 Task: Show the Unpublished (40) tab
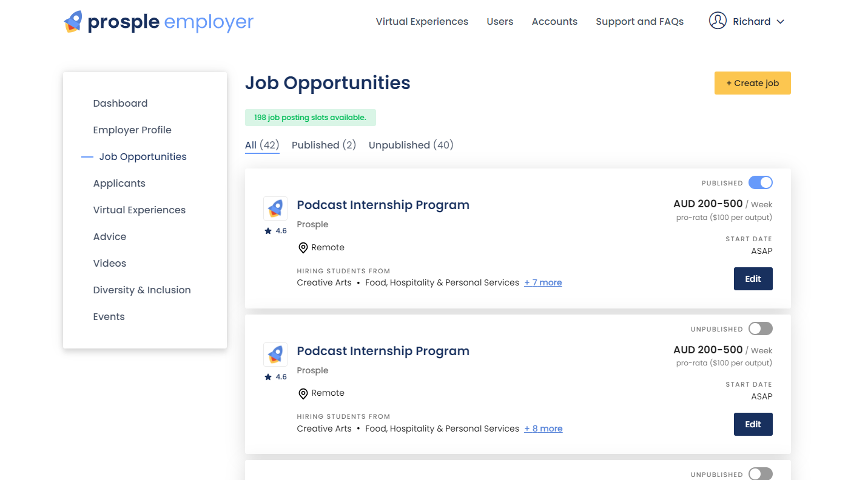point(411,145)
